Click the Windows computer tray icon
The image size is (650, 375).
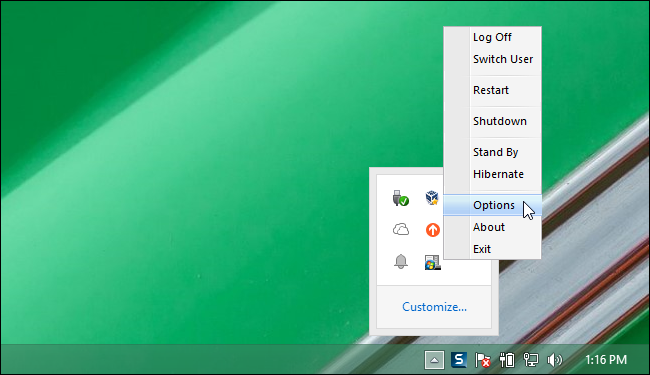pos(432,262)
